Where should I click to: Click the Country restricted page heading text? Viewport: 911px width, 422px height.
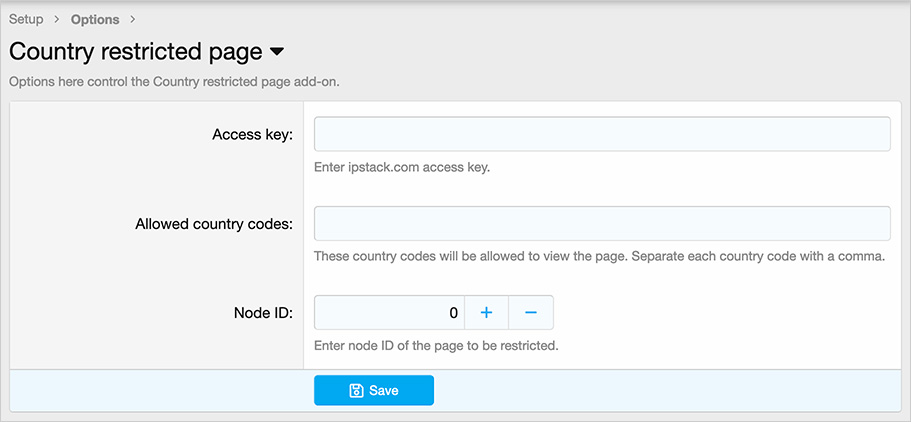[x=135, y=51]
